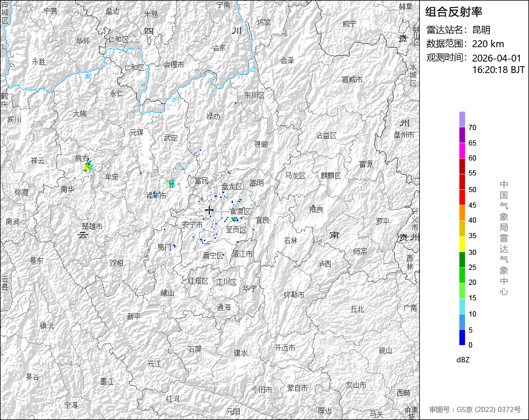Image resolution: width=529 pixels, height=420 pixels.
Task: Click the blue 0 dBZ legend swatch
Action: (x=462, y=337)
